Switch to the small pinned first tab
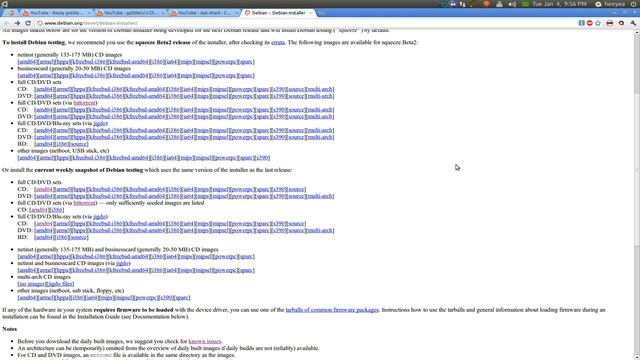 coord(11,13)
